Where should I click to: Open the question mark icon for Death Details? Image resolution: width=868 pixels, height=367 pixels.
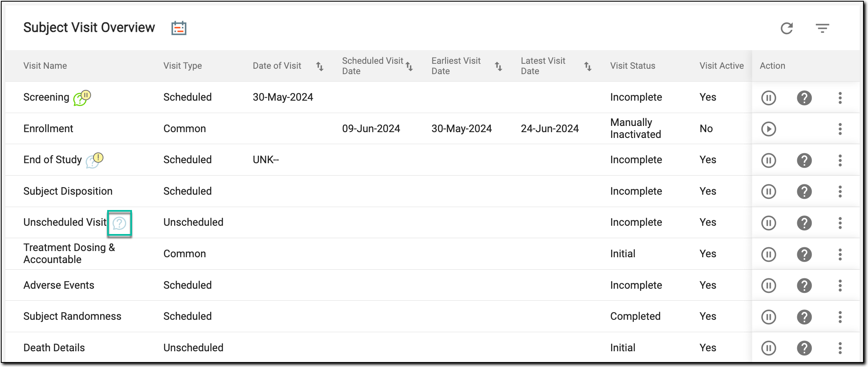click(x=804, y=348)
